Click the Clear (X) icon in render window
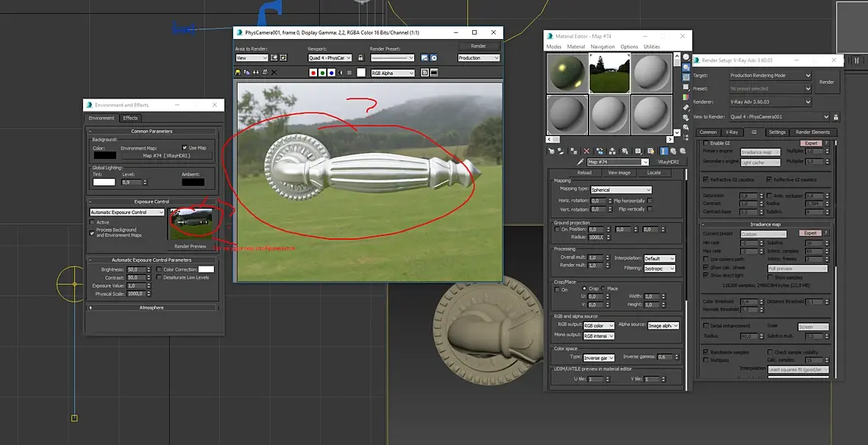This screenshot has height=445, width=868. coord(274,73)
